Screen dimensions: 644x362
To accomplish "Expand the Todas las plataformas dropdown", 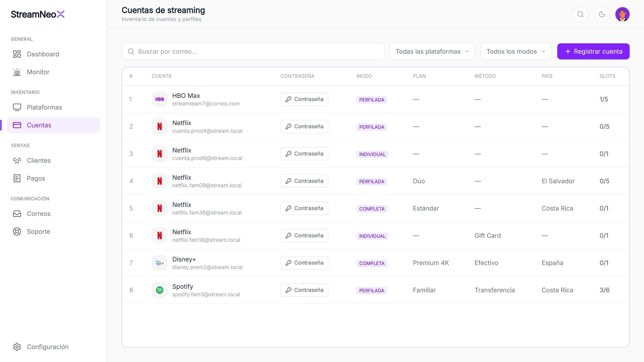I will 432,51.
